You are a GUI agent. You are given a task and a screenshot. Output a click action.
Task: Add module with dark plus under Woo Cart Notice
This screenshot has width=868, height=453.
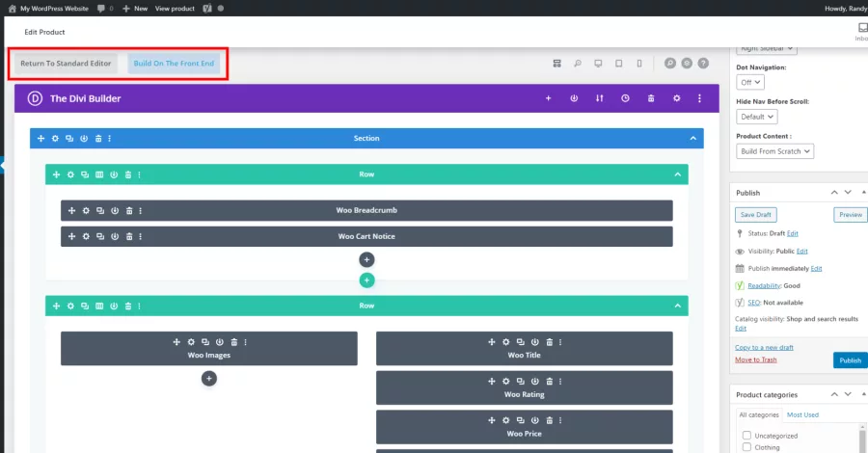point(366,259)
